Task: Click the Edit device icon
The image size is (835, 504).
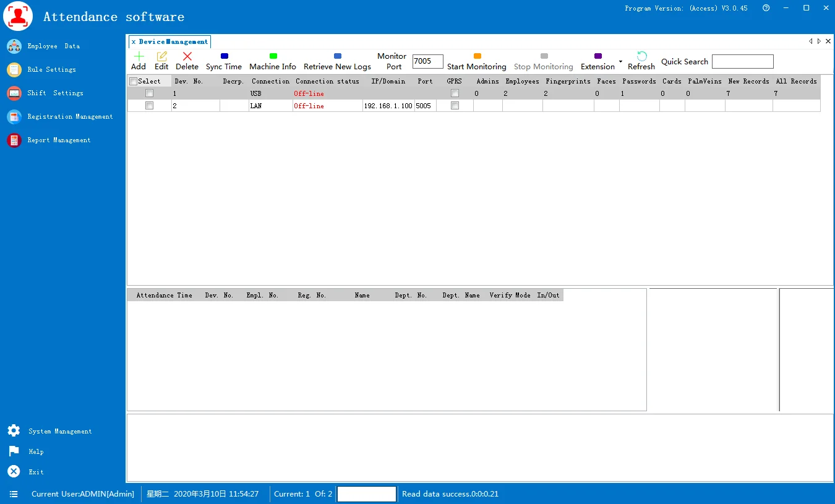Action: (x=161, y=56)
